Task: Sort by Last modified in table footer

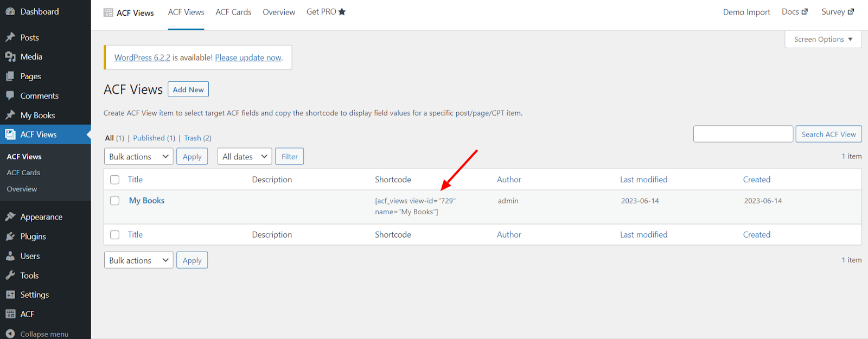Action: click(643, 235)
